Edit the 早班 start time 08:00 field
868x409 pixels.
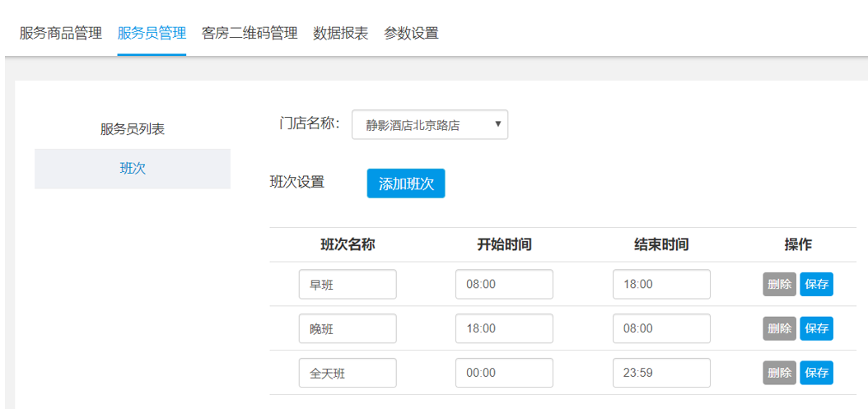click(x=504, y=285)
